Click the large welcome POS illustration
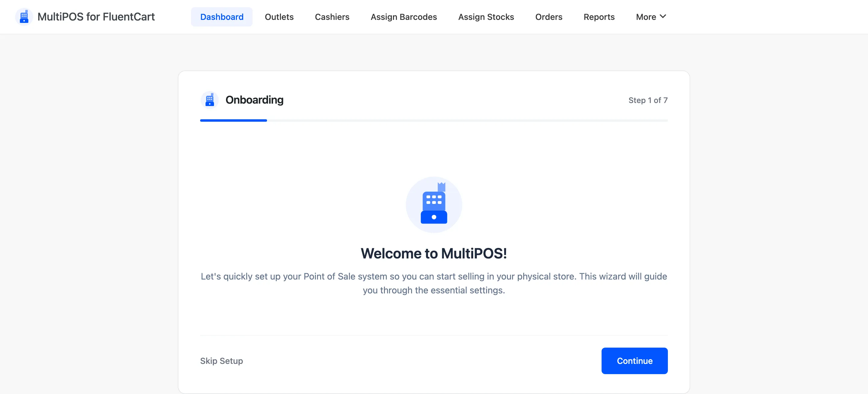The width and height of the screenshot is (868, 394). [x=434, y=205]
